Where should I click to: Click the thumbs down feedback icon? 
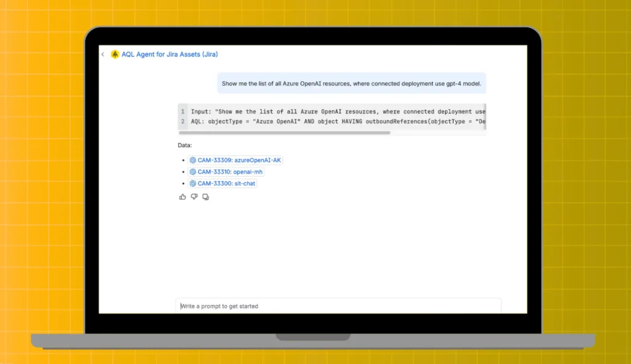point(194,196)
